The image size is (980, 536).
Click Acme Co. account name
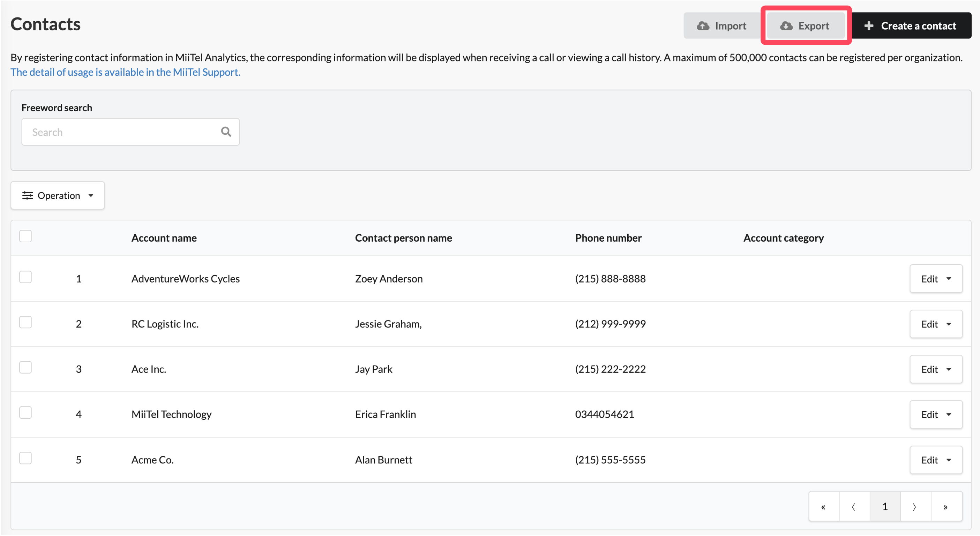pos(152,460)
